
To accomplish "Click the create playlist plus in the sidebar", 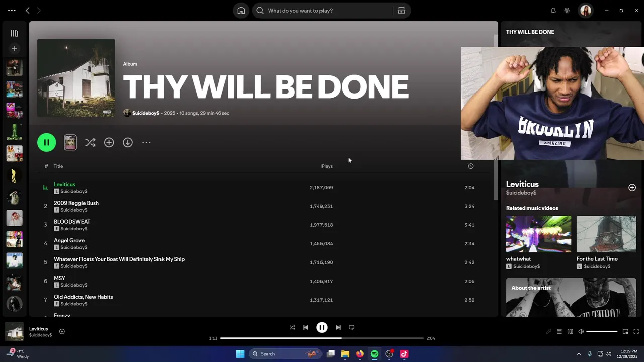I will (14, 49).
